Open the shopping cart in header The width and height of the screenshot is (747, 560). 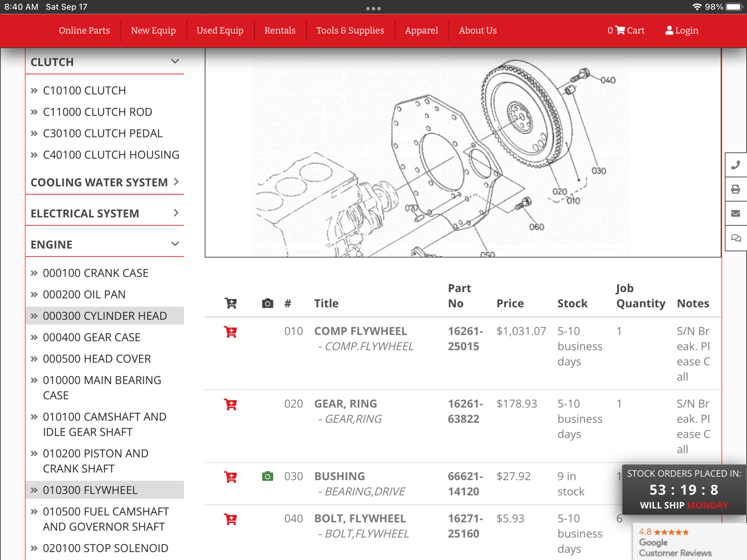pyautogui.click(x=626, y=30)
